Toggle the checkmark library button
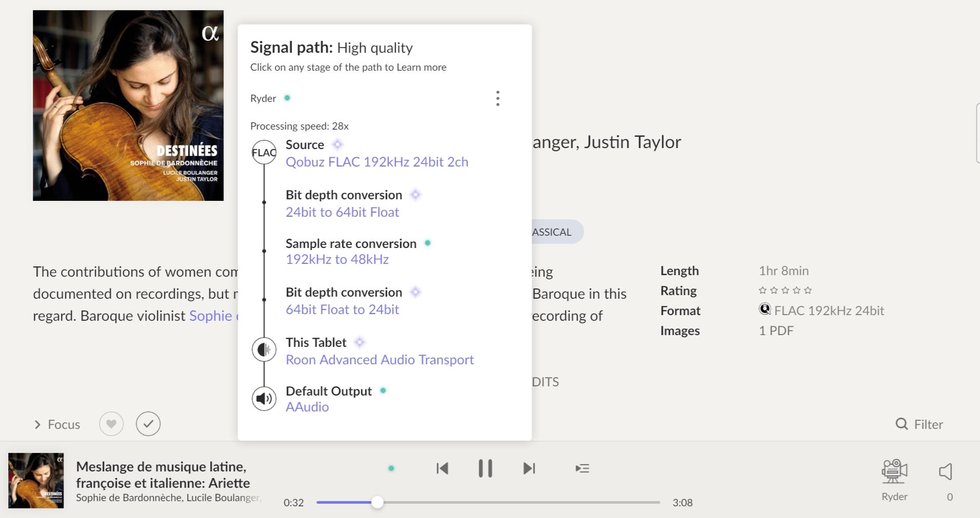This screenshot has height=518, width=980. pos(148,424)
